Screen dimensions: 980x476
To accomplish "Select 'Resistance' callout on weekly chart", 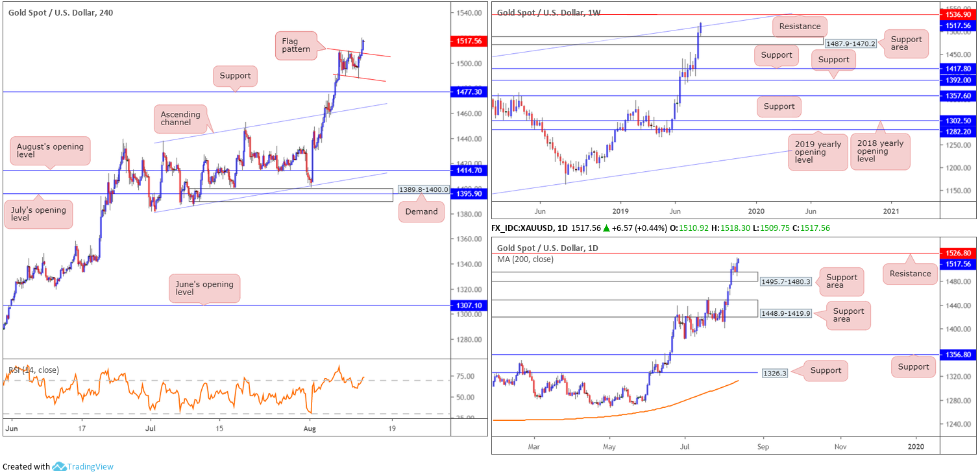I will click(800, 27).
